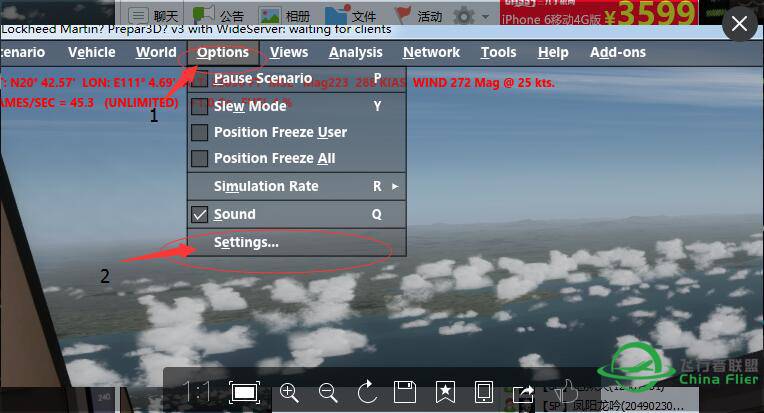Enable Position Freeze All checkbox
The height and width of the screenshot is (413, 764).
[x=199, y=158]
